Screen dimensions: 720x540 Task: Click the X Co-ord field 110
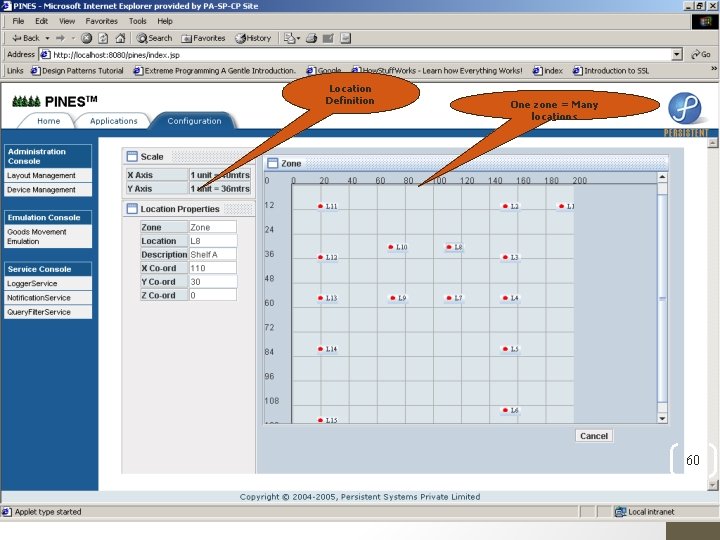tap(213, 268)
